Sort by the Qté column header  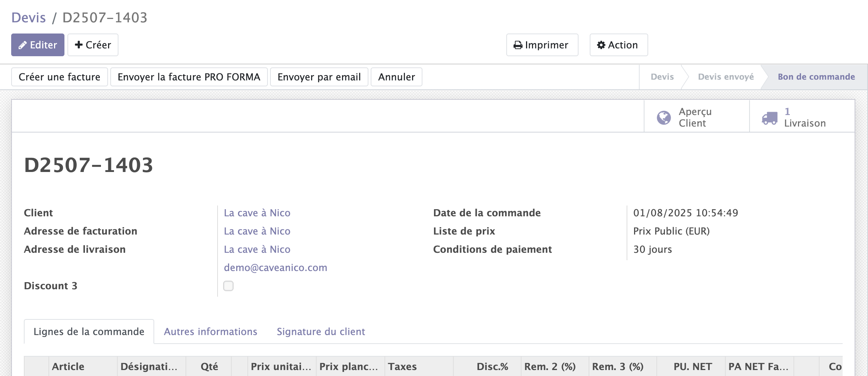[x=209, y=367]
